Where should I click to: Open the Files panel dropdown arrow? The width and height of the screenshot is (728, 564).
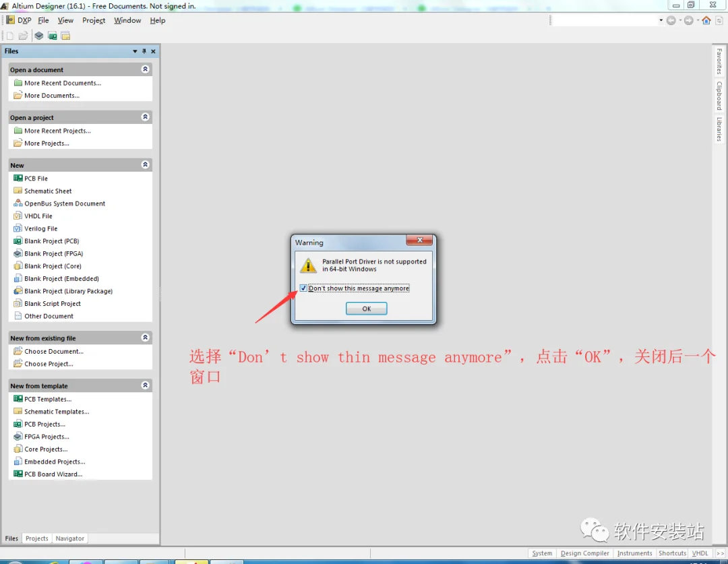tap(135, 51)
